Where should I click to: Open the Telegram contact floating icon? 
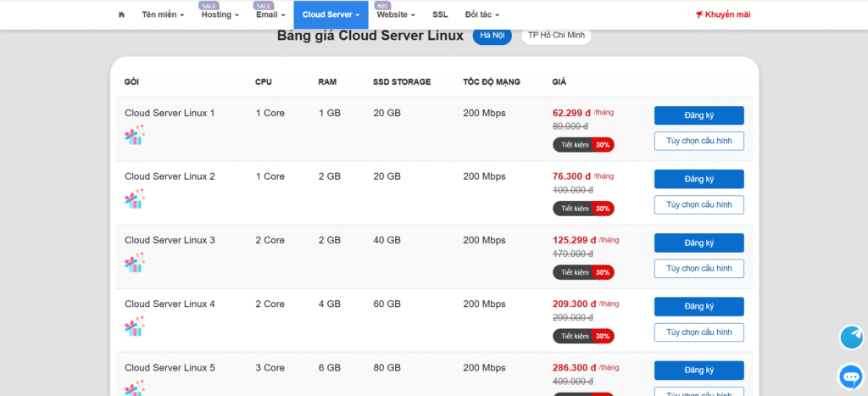(851, 337)
